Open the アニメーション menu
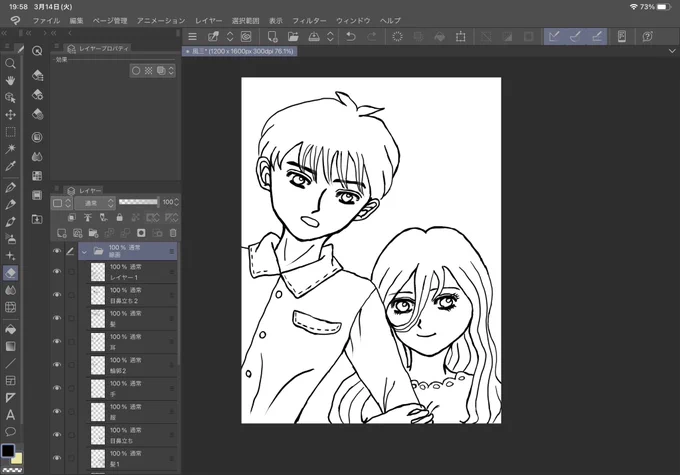 pos(161,20)
